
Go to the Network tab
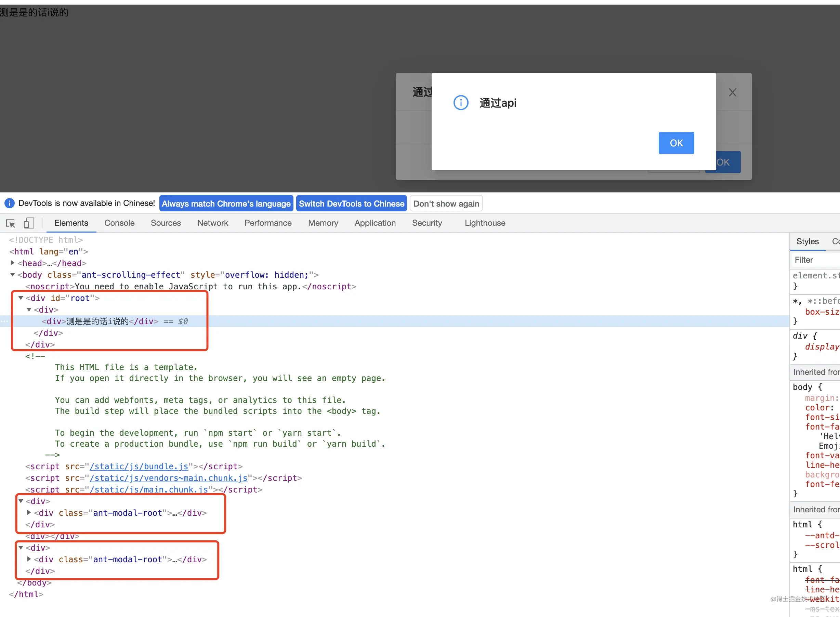(212, 223)
